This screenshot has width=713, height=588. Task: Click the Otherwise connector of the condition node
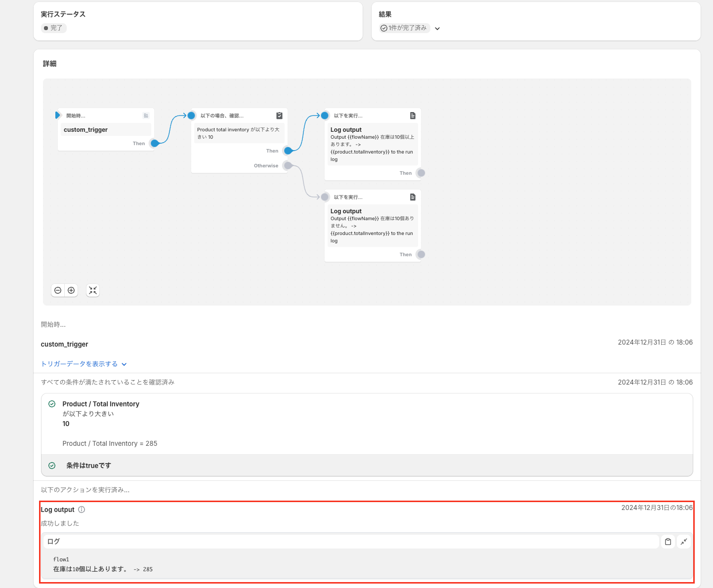tap(288, 165)
